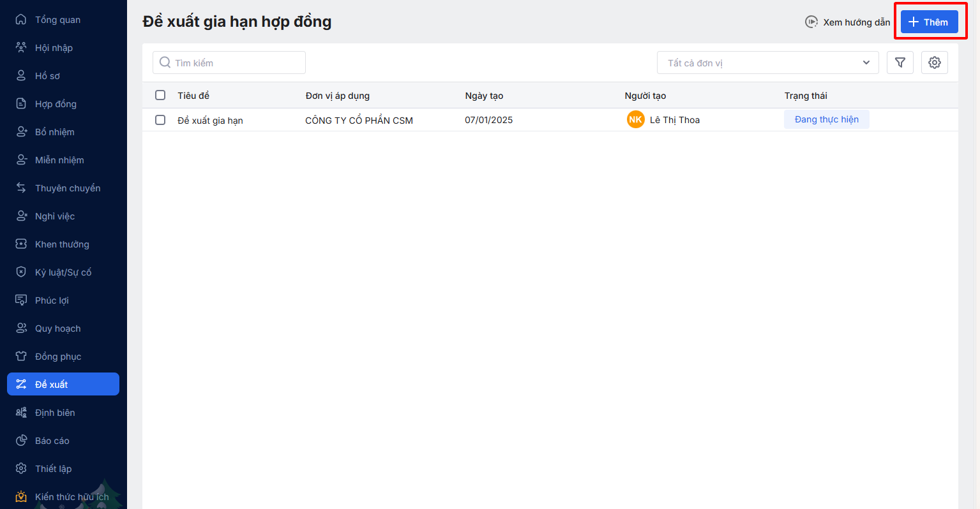Click the Báo cáo pie chart icon
980x509 pixels.
click(21, 441)
